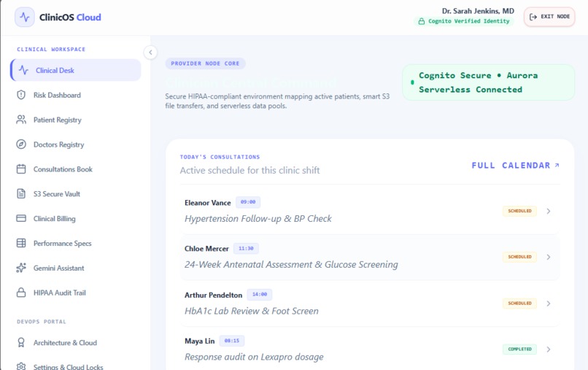Click the Risk Dashboard shield icon

click(21, 95)
